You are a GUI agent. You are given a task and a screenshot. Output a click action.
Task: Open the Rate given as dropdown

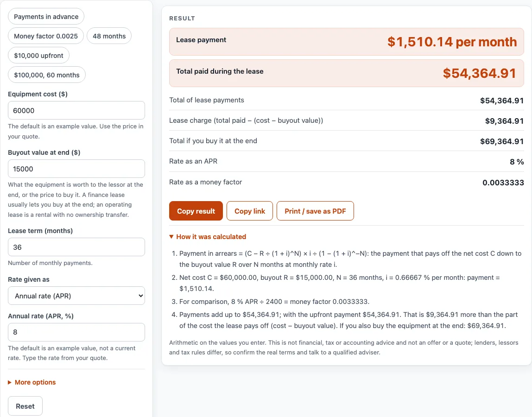pyautogui.click(x=76, y=296)
